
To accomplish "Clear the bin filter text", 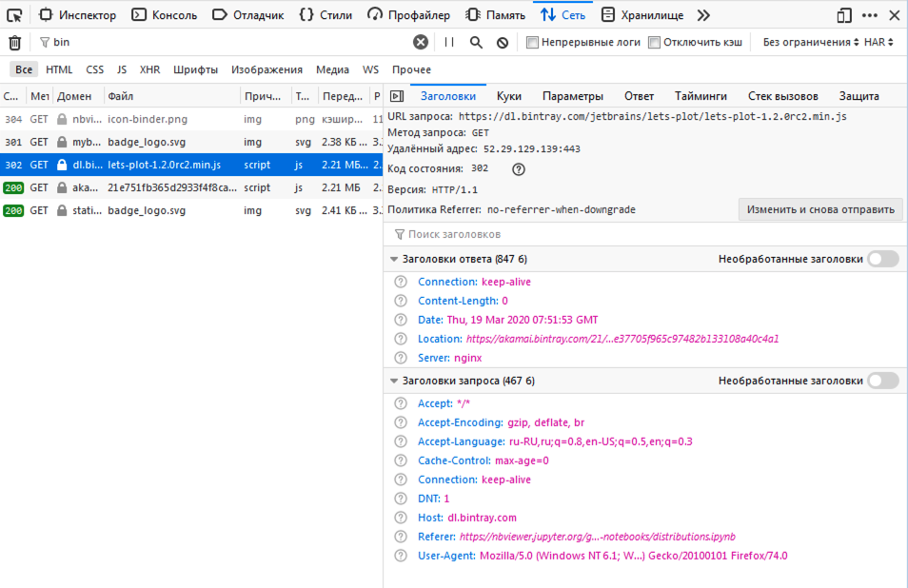I will (x=419, y=42).
